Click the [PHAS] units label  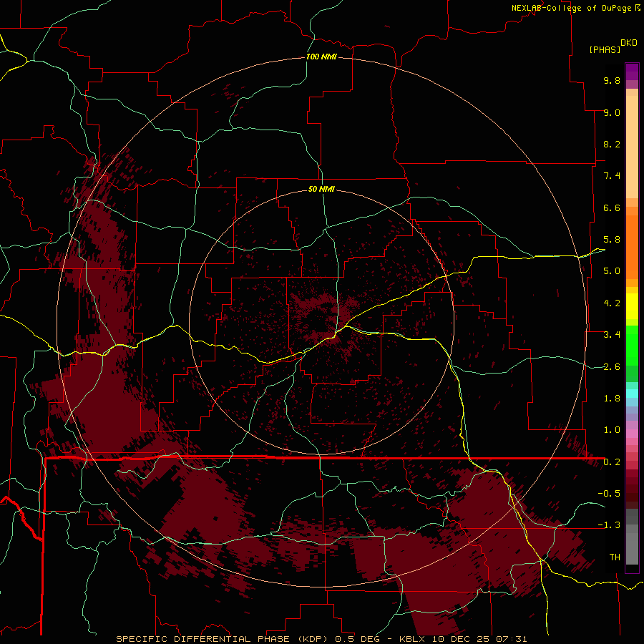pos(605,49)
